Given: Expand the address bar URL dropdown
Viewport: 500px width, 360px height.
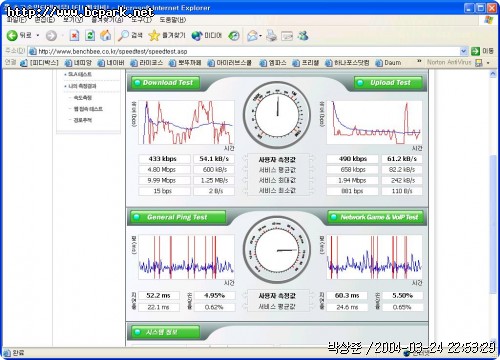Looking at the screenshot, I should click(x=463, y=51).
